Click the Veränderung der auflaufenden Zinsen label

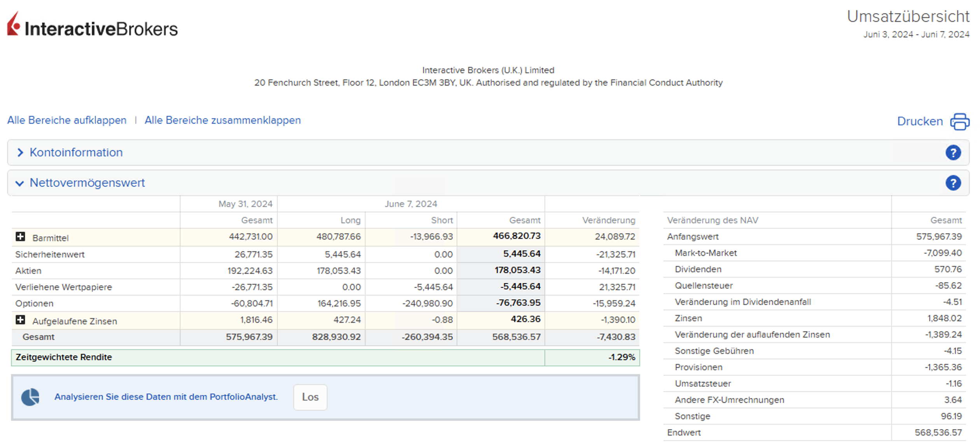coord(752,335)
